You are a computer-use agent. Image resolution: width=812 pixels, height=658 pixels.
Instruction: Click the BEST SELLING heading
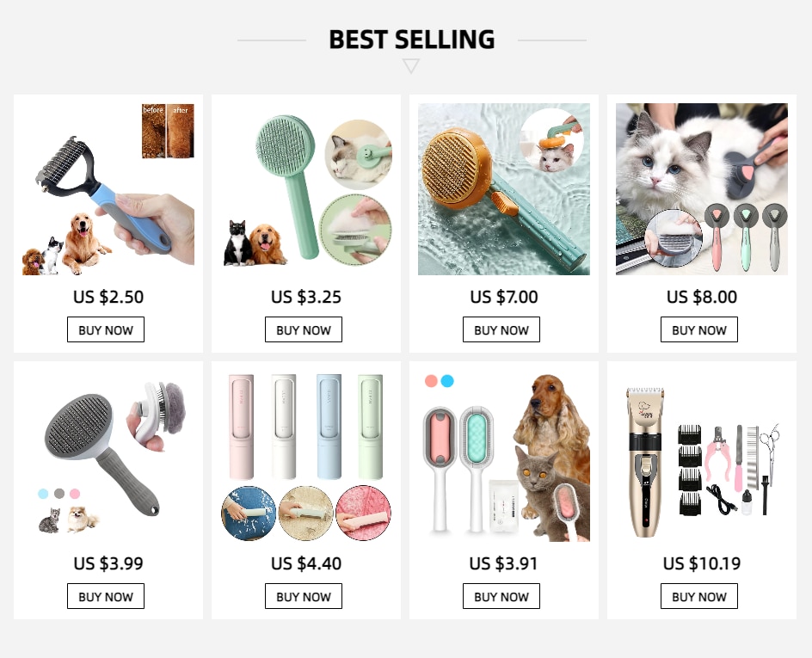tap(412, 40)
